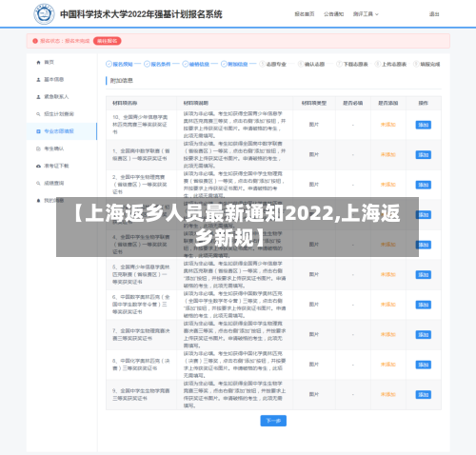
Task: Click 图片 type cell in item 1 row
Action: (314, 154)
